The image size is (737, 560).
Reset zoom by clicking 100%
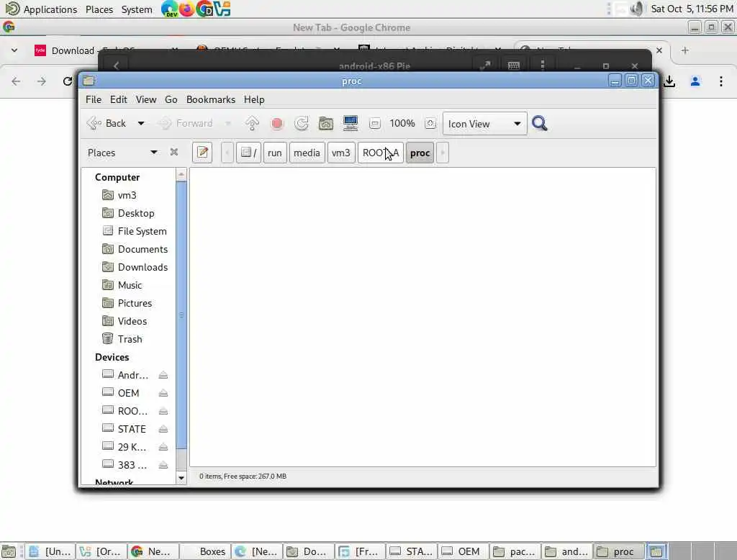(x=402, y=123)
